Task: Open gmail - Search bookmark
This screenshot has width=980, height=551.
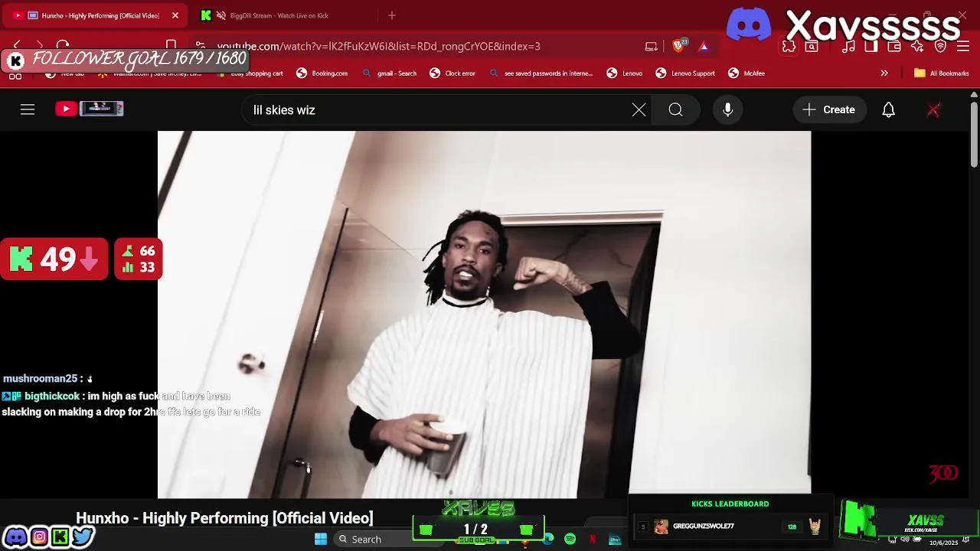Action: click(389, 73)
